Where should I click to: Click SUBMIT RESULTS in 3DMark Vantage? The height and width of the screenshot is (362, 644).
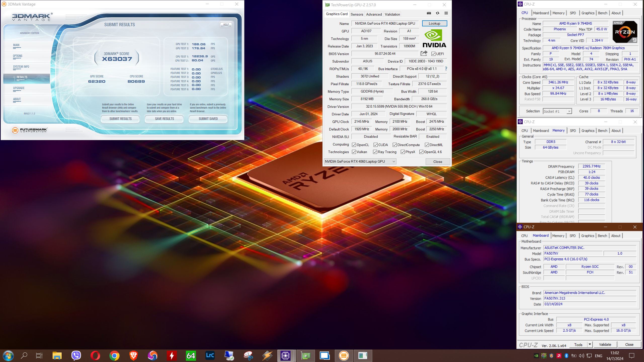pos(120,119)
